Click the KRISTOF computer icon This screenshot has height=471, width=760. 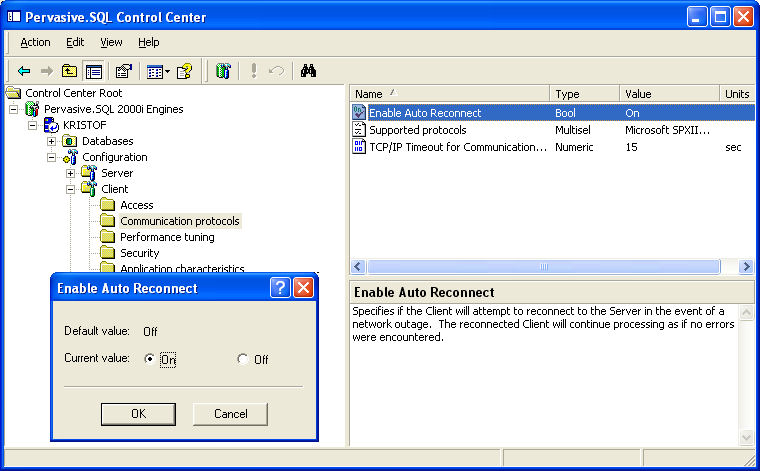point(51,125)
